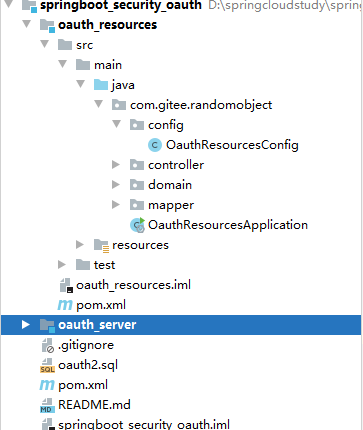This screenshot has height=430, width=363.
Task: Click the oauth_resources.iml file icon
Action: click(x=66, y=285)
